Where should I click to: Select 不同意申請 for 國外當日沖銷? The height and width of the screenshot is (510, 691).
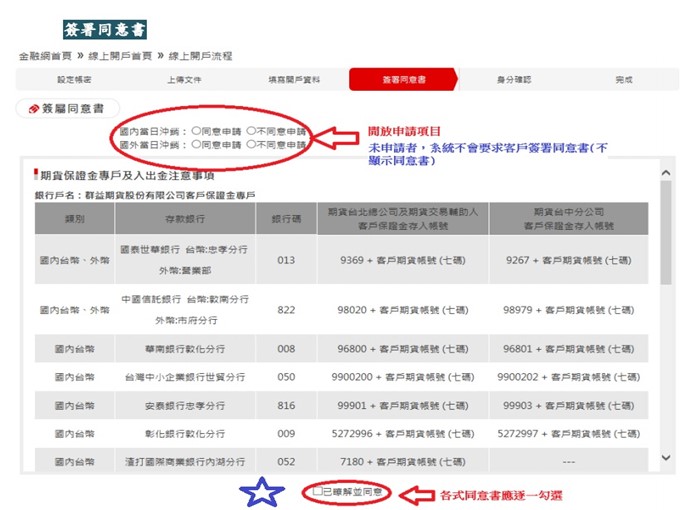[250, 144]
